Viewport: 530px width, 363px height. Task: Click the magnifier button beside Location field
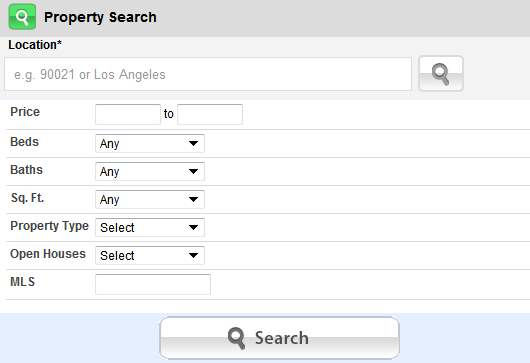441,74
